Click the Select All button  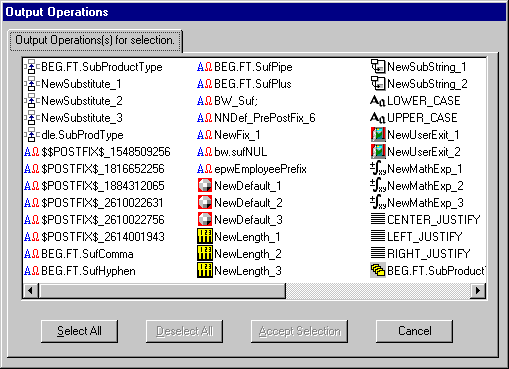tap(79, 331)
